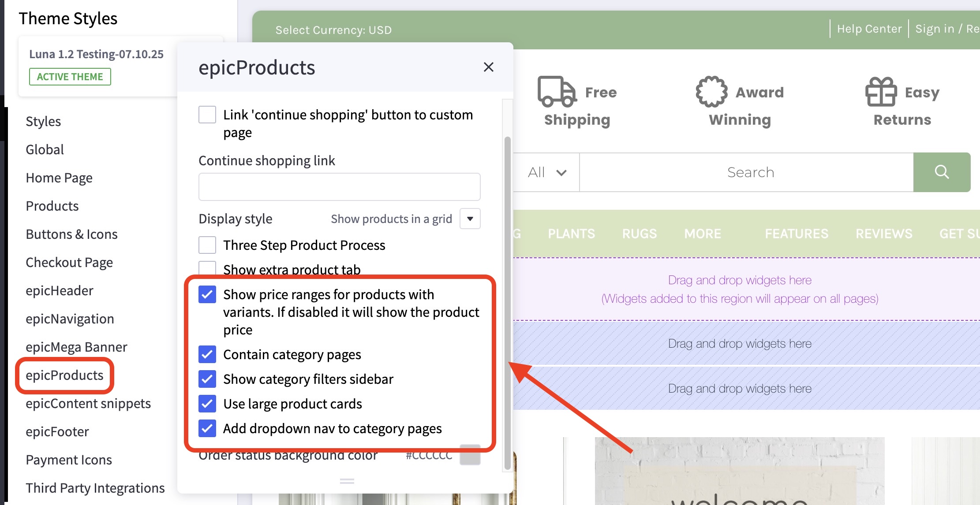Open the Order status background color swatch
This screenshot has width=980, height=505.
(470, 455)
